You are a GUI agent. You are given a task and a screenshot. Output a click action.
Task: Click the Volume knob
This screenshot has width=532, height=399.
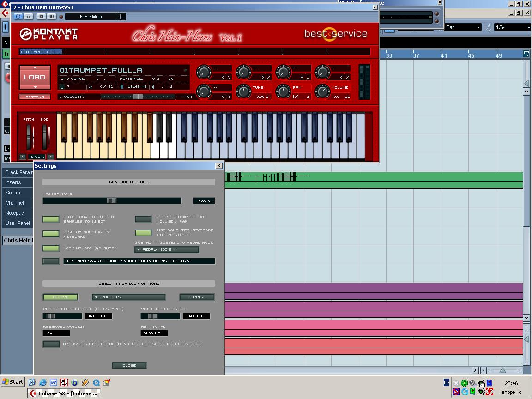click(322, 91)
